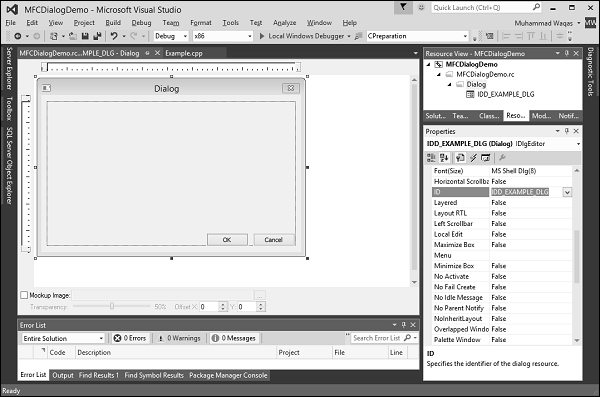Screen dimensions: 600x397
Task: Sort properties alphabetically in Properties panel
Action: [444, 158]
